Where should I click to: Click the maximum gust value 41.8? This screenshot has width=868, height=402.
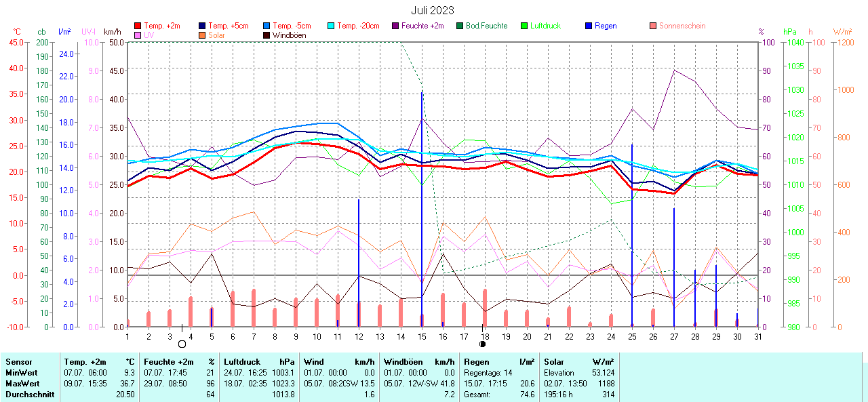click(x=447, y=383)
